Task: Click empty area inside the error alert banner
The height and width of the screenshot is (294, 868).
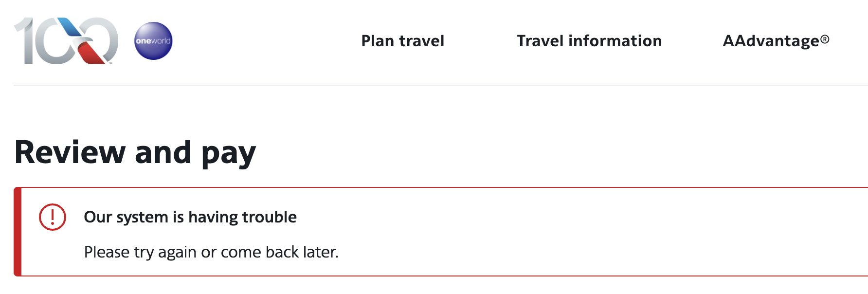Action: pyautogui.click(x=584, y=234)
